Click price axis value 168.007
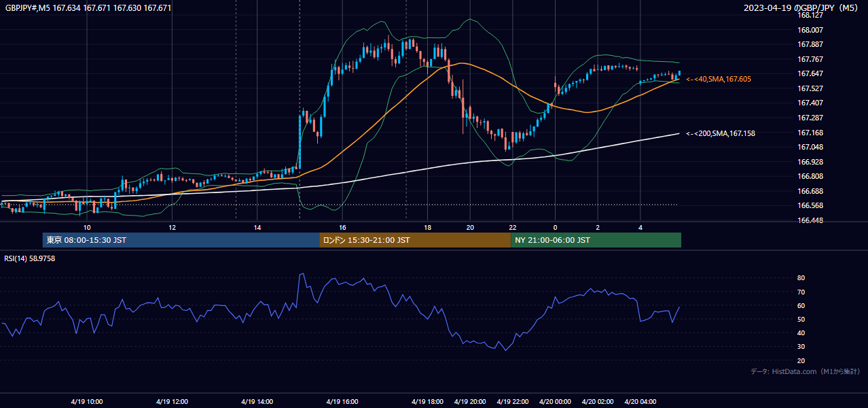The width and height of the screenshot is (868, 408). pyautogui.click(x=810, y=30)
